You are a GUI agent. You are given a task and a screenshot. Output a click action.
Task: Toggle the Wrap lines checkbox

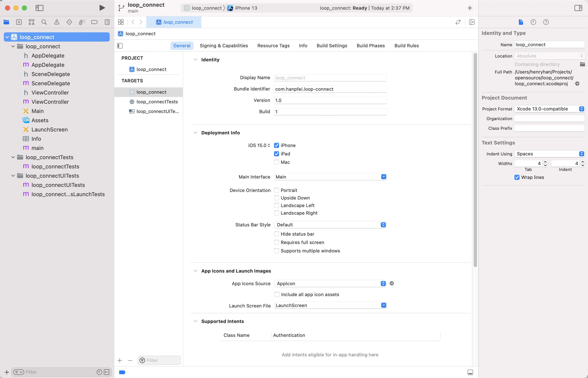(517, 177)
